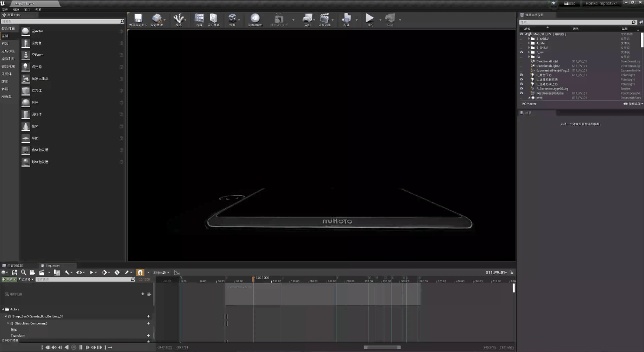The image size is (644, 352).
Task: Click the Sequencer horizontal scrollbar thumb
Action: coord(382,347)
